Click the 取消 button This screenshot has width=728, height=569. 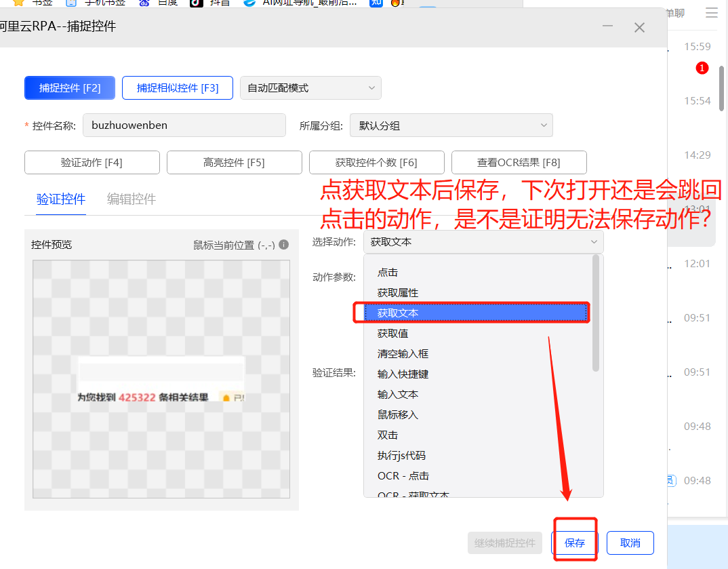tap(630, 543)
